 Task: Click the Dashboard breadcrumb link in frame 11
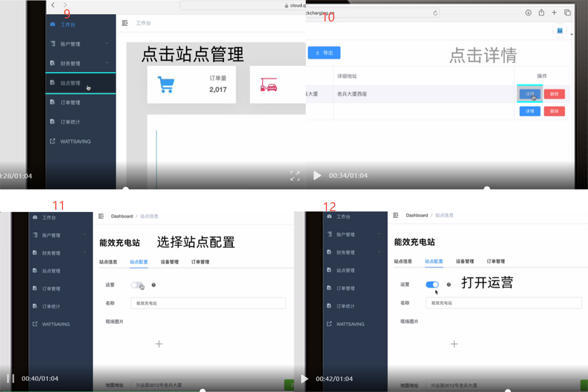122,216
